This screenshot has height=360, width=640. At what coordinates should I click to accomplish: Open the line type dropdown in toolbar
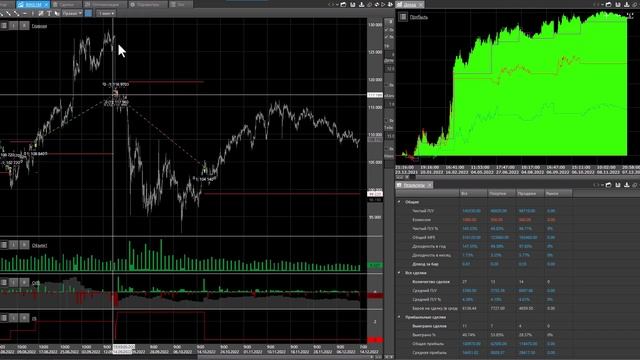[72, 13]
